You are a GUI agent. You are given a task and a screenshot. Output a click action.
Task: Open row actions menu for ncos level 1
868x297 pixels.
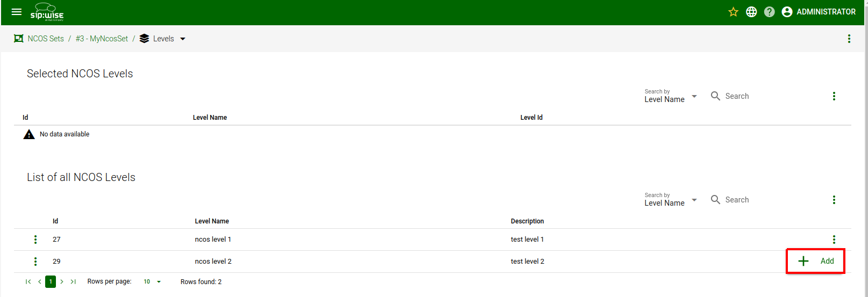[x=35, y=240]
